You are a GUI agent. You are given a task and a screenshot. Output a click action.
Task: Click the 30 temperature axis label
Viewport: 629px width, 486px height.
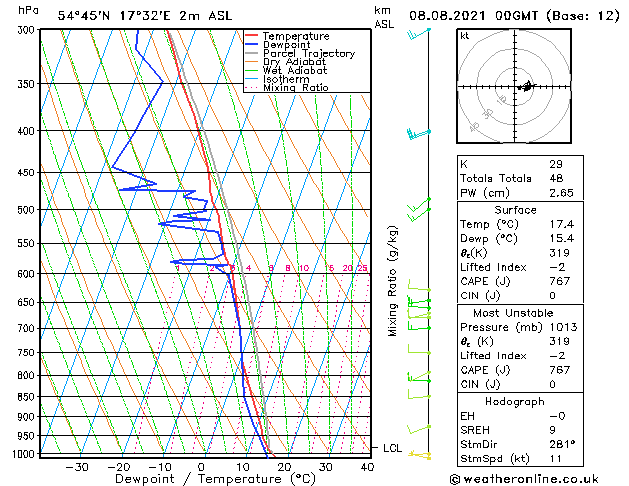click(326, 467)
